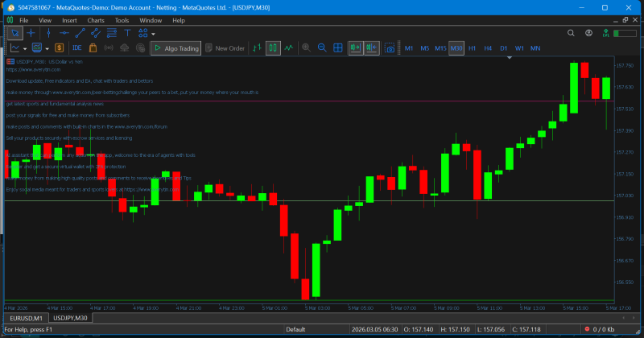Open the Market Watch dollar icon
This screenshot has width=644, height=338.
coord(59,48)
